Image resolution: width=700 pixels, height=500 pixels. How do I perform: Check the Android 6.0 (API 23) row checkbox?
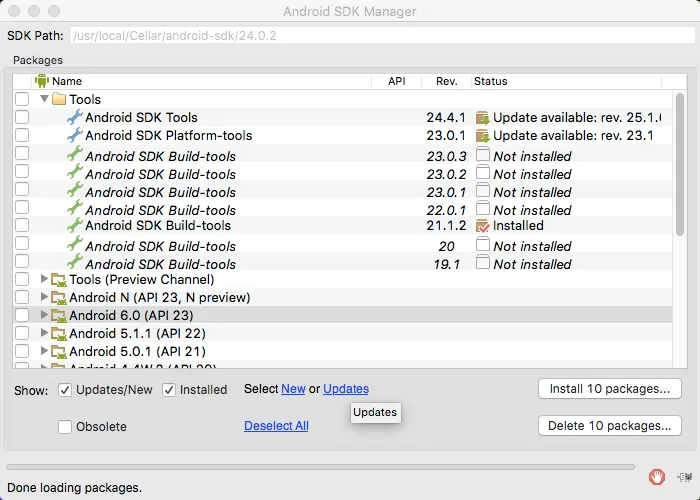coord(22,315)
